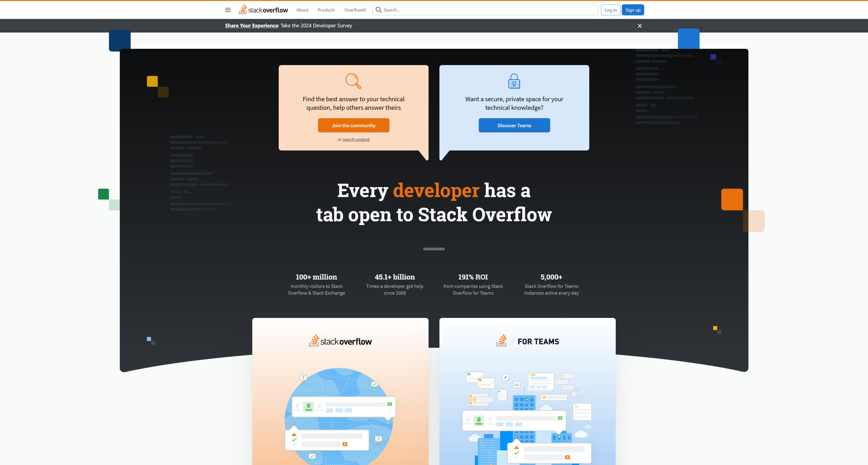Click the For Teams logo icon

tap(501, 341)
